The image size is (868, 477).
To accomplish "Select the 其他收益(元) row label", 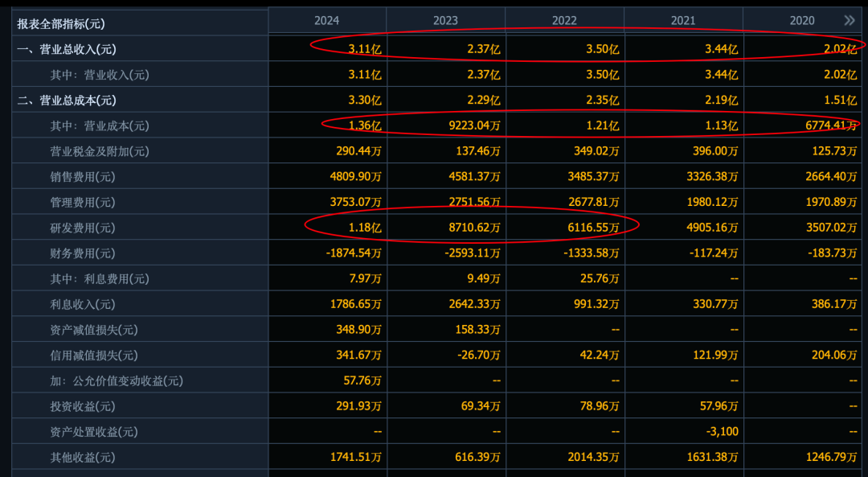I will click(83, 457).
